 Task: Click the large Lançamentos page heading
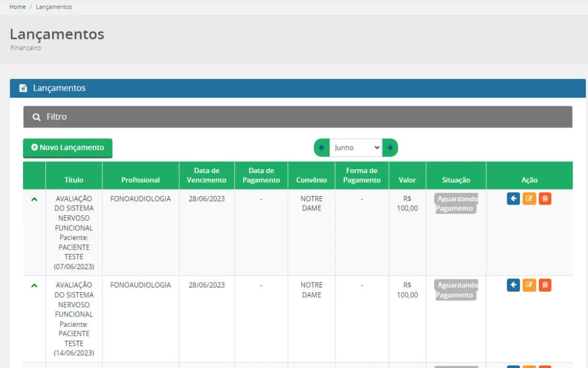(x=57, y=34)
